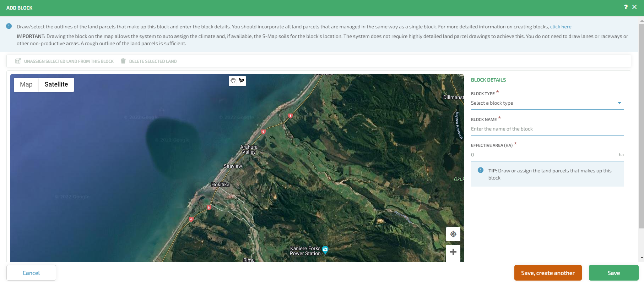Click the blue info icon in the TIP box
The width and height of the screenshot is (644, 282).
[x=480, y=170]
